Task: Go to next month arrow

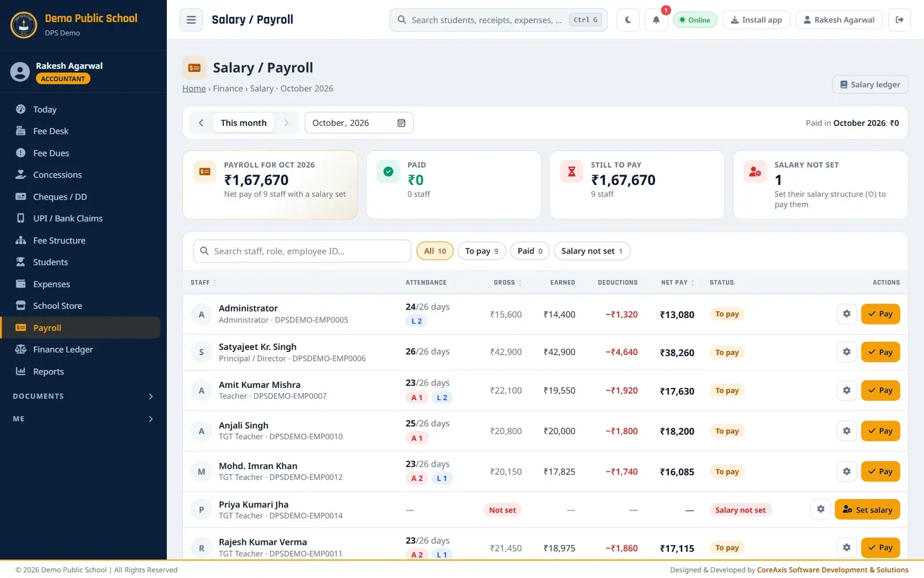Action: pyautogui.click(x=286, y=123)
